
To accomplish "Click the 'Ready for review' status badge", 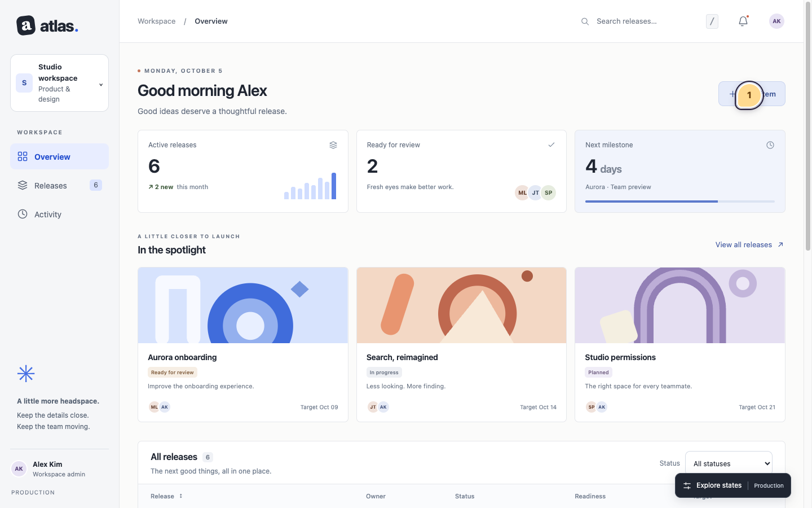I will [173, 373].
